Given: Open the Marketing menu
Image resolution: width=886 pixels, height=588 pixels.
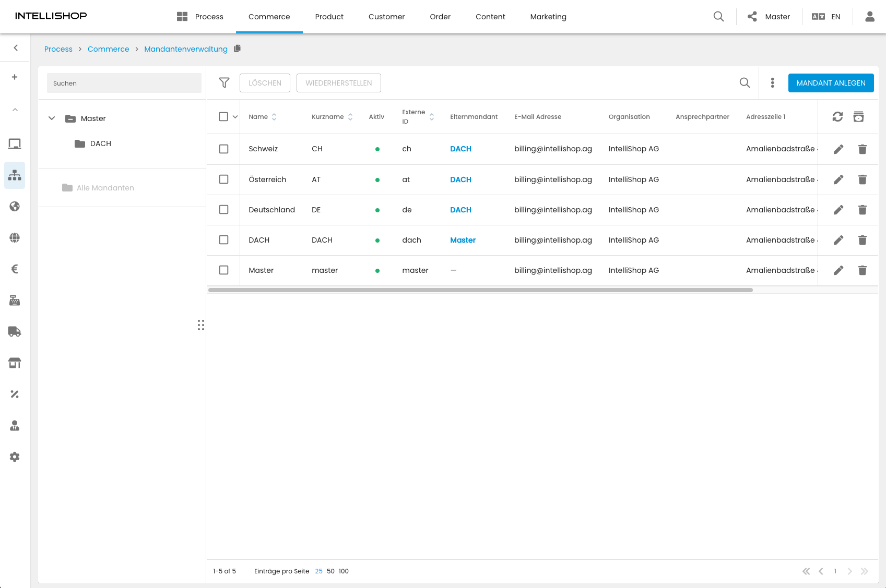Looking at the screenshot, I should tap(548, 17).
